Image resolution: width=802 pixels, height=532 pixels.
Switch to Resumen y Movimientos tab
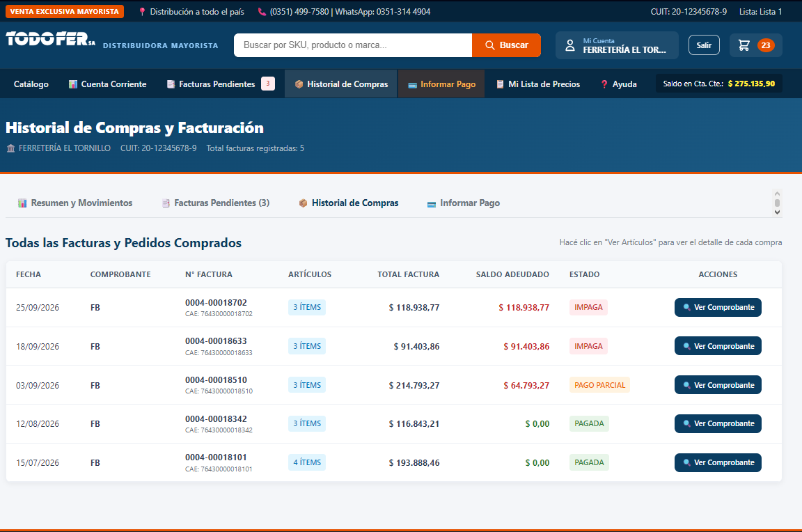75,203
